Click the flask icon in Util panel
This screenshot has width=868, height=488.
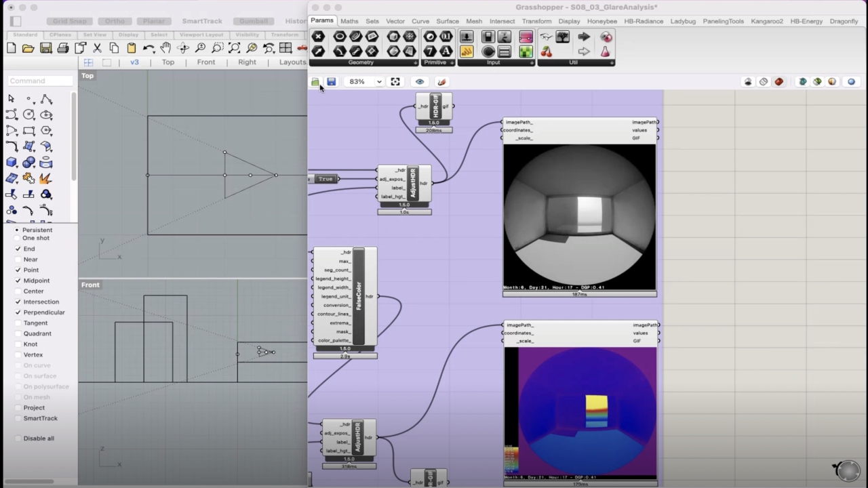pyautogui.click(x=605, y=52)
